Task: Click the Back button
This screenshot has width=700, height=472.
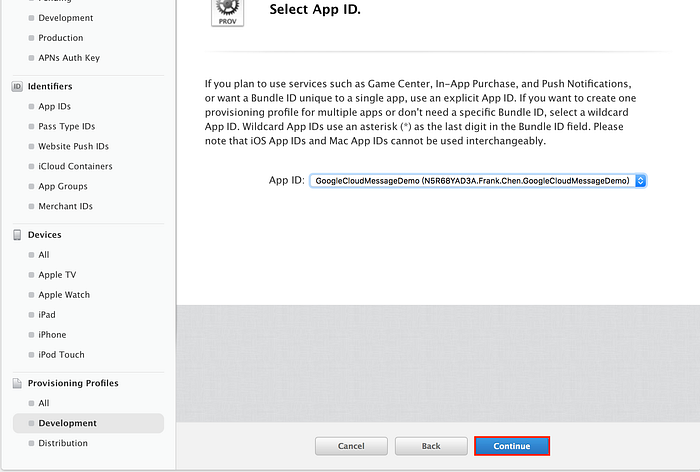Action: (431, 446)
